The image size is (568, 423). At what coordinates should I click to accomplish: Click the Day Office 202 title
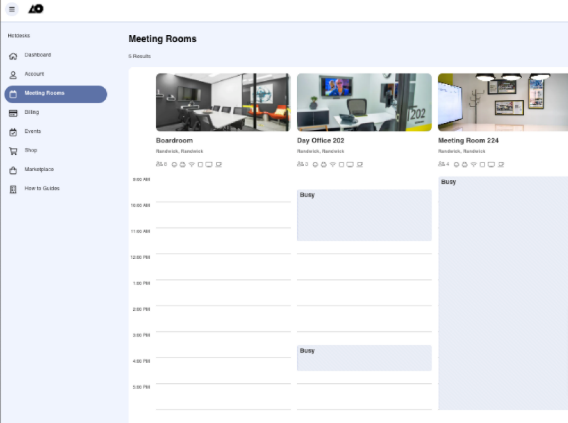321,141
